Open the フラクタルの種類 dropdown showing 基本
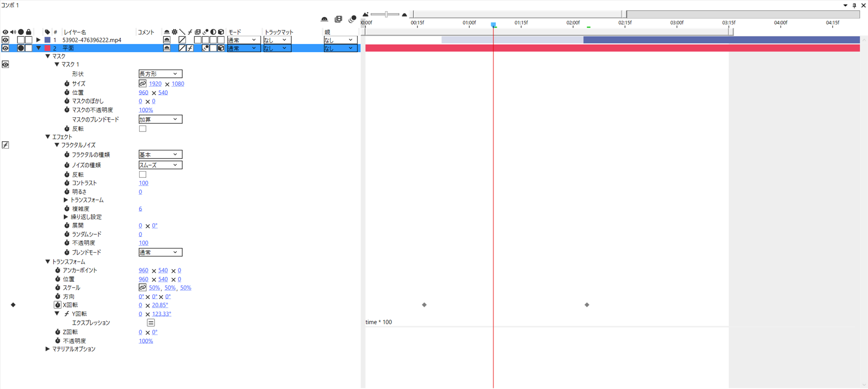Image resolution: width=868 pixels, height=389 pixels. point(160,155)
